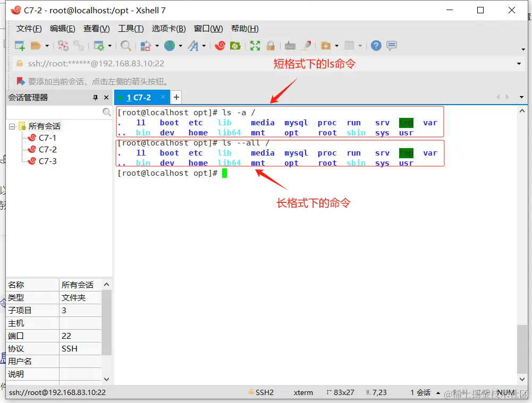Open dropdown next to color scheme icon
The height and width of the screenshot is (403, 532).
(x=157, y=46)
